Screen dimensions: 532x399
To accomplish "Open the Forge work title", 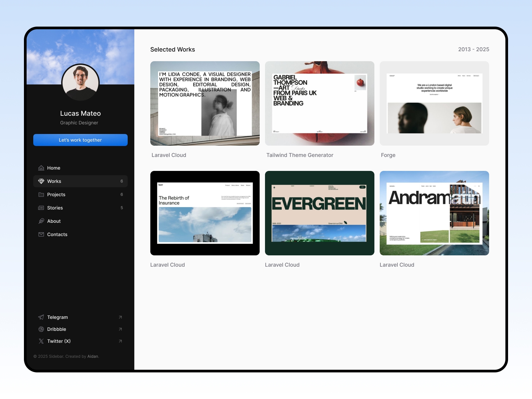I will 388,155.
